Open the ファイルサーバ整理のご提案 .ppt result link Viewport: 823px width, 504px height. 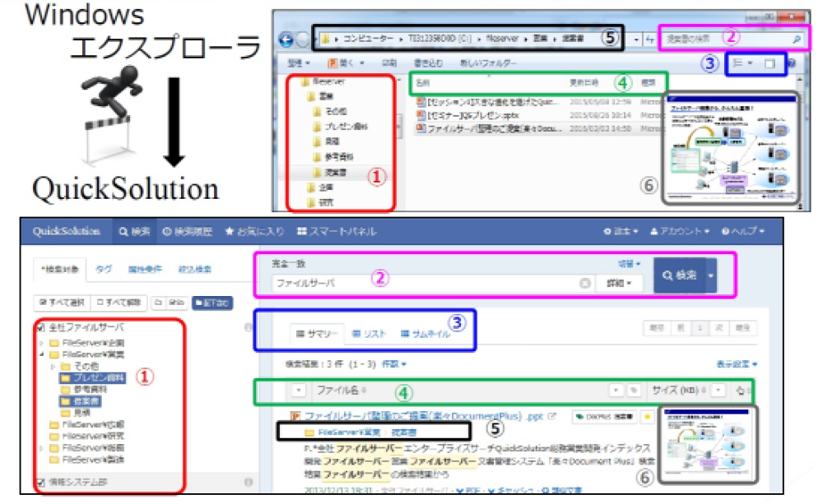(424, 416)
